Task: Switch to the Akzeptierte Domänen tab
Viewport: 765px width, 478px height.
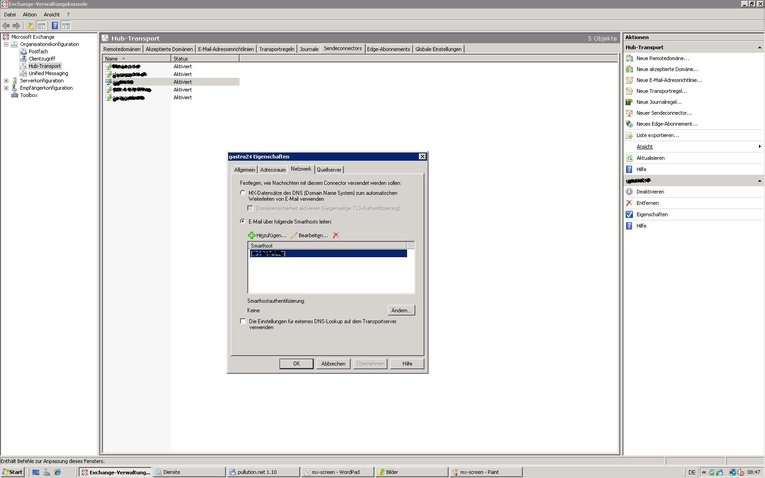Action: 169,49
